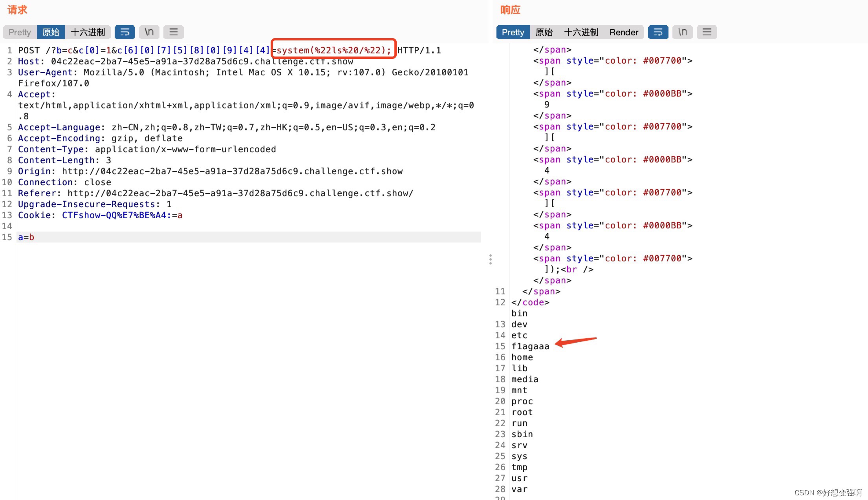
Task: Click 'home' in response output
Action: 522,357
